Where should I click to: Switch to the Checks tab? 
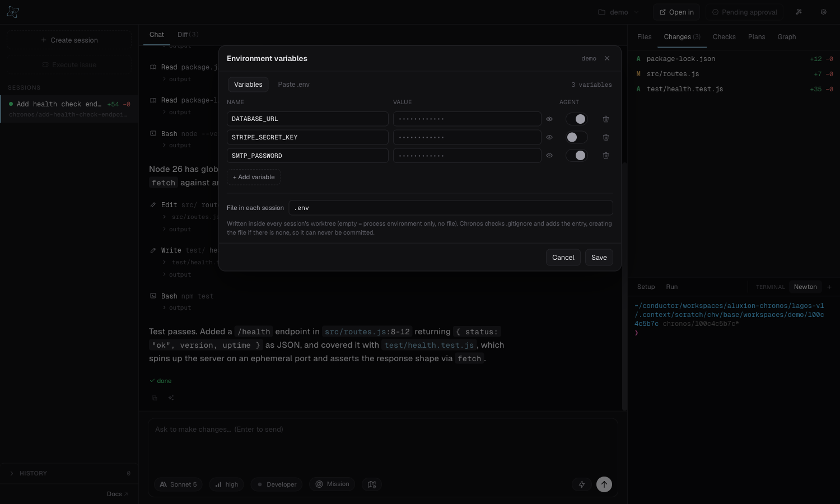coord(724,37)
